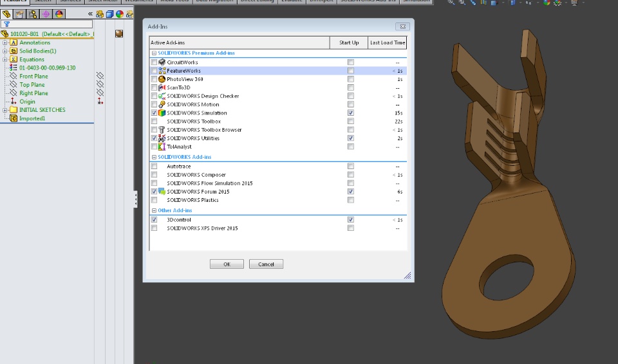618x364 pixels.
Task: Open the DisplayManager color-ball tab
Action: [59, 14]
